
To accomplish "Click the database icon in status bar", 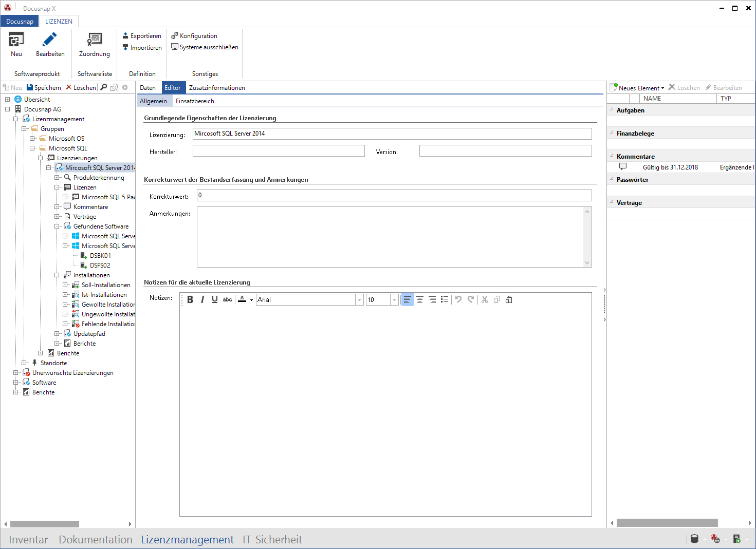I will click(694, 539).
